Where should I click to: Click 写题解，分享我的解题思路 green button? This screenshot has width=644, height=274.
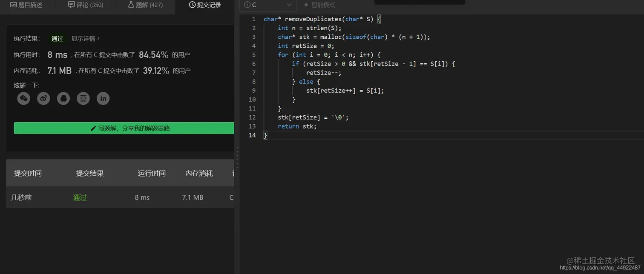tap(124, 128)
